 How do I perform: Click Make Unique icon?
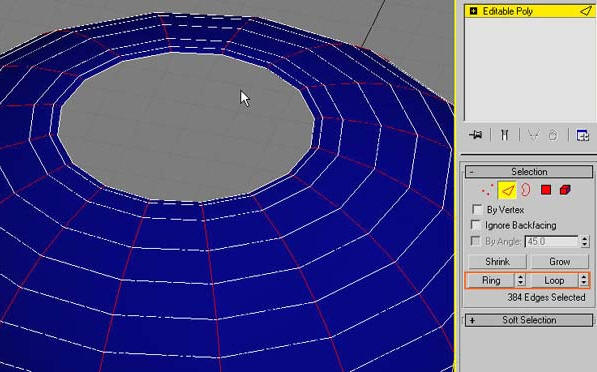tap(534, 135)
